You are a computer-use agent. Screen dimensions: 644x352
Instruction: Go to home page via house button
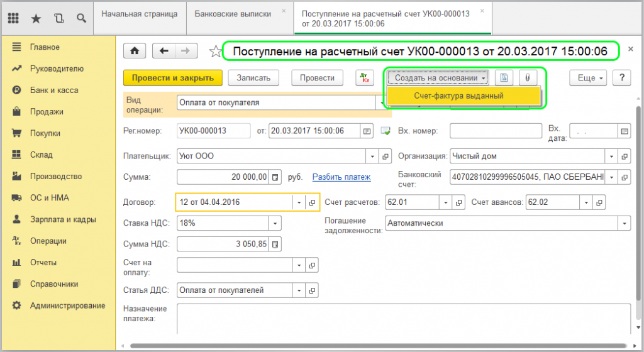[x=134, y=51]
